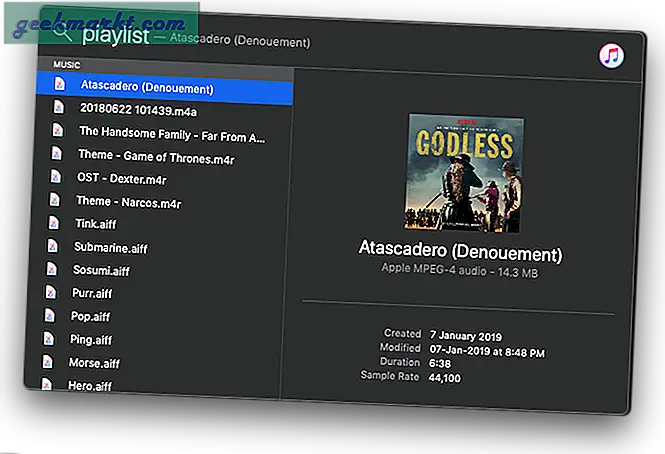Viewport: 665px width, 454px height.
Task: Click the file icon beside Sosumi.aiff
Action: (x=50, y=270)
